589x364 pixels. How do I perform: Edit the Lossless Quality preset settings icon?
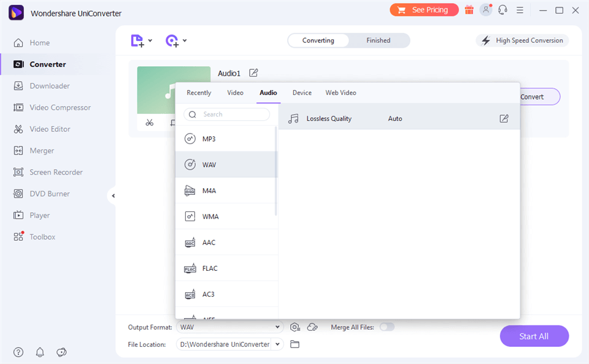tap(504, 119)
